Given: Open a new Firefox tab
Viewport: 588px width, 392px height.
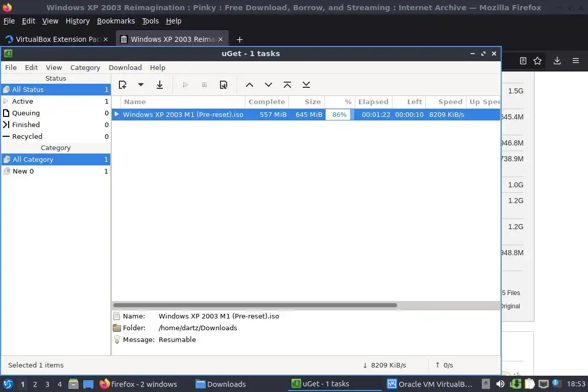Looking at the screenshot, I should (x=239, y=39).
